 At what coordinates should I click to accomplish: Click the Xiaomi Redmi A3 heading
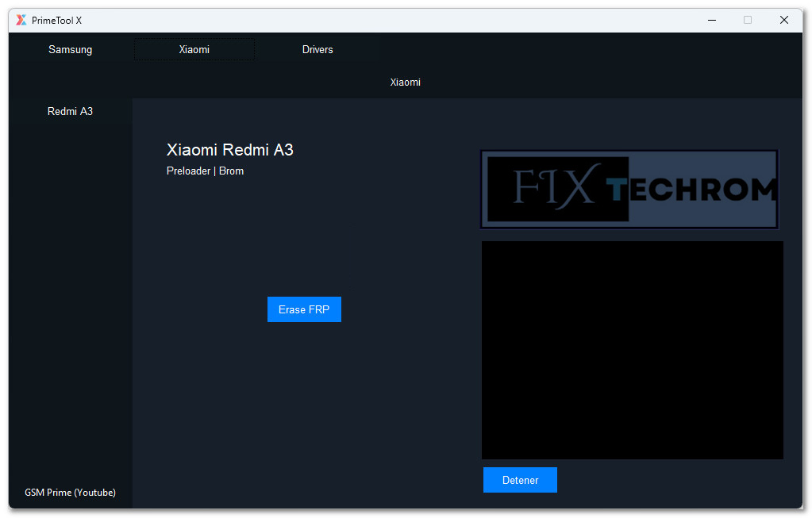pos(230,150)
